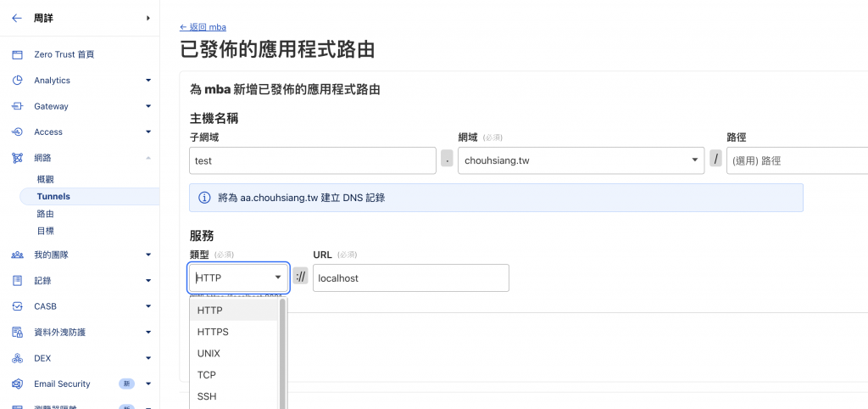Screen dimensions: 868x409
Task: Click the DEX icon in sidebar
Action: click(17, 358)
